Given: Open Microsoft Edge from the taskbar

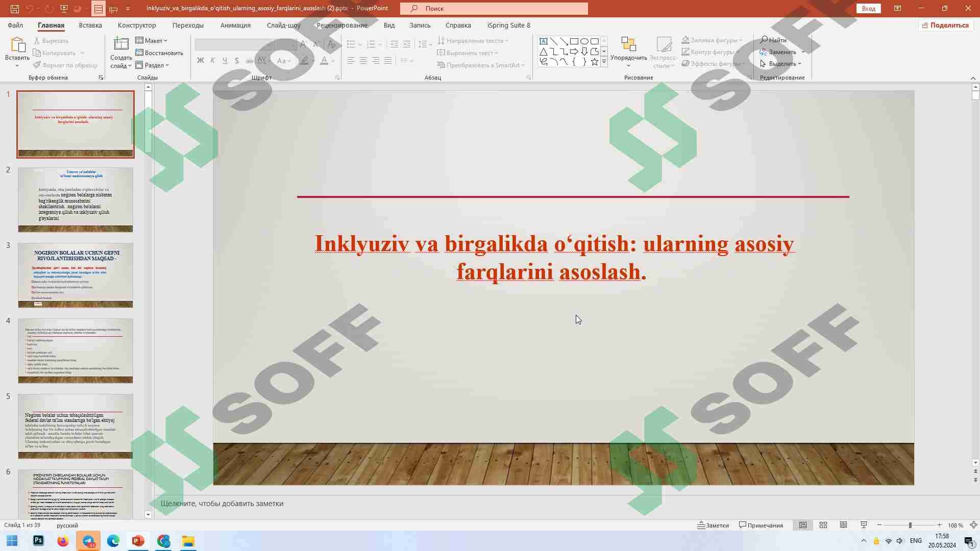Looking at the screenshot, I should [x=113, y=541].
